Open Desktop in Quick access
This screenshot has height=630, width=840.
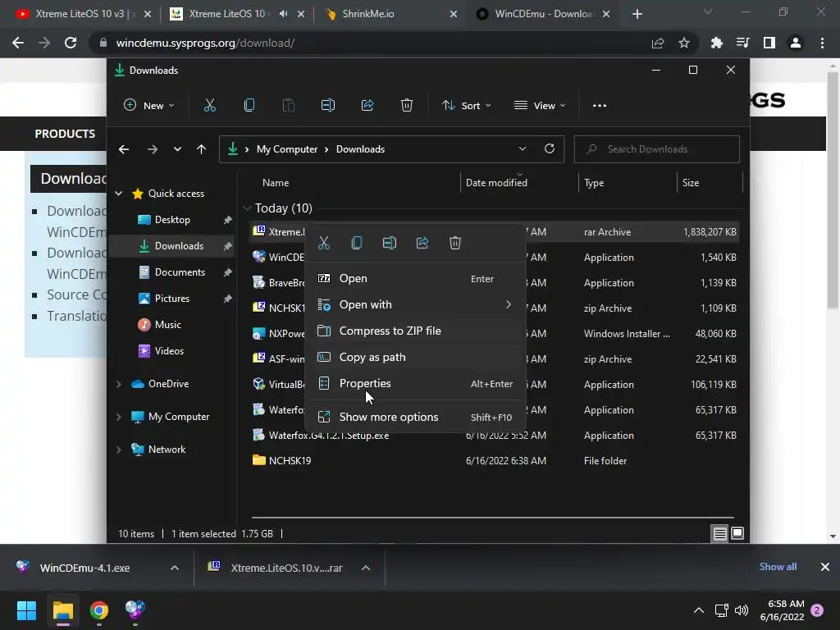click(x=172, y=220)
